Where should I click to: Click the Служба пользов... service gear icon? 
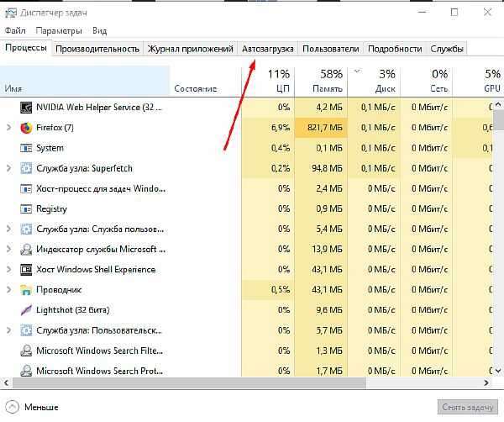26,229
